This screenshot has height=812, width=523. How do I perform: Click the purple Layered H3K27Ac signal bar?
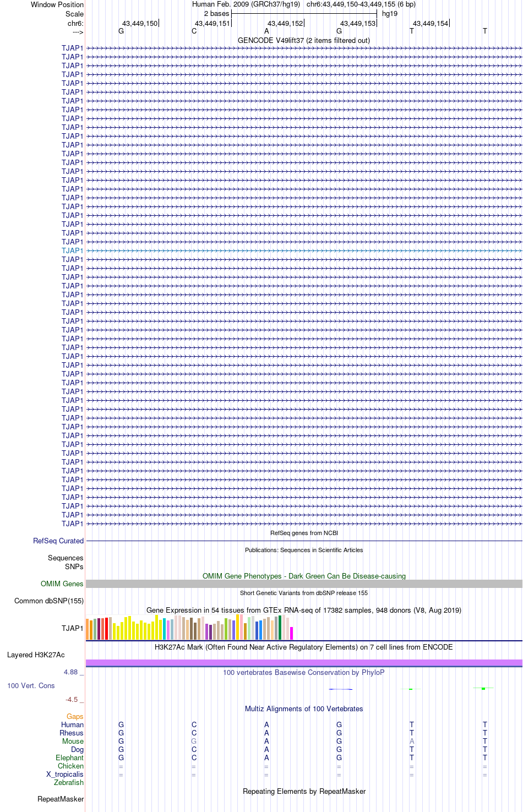(304, 663)
